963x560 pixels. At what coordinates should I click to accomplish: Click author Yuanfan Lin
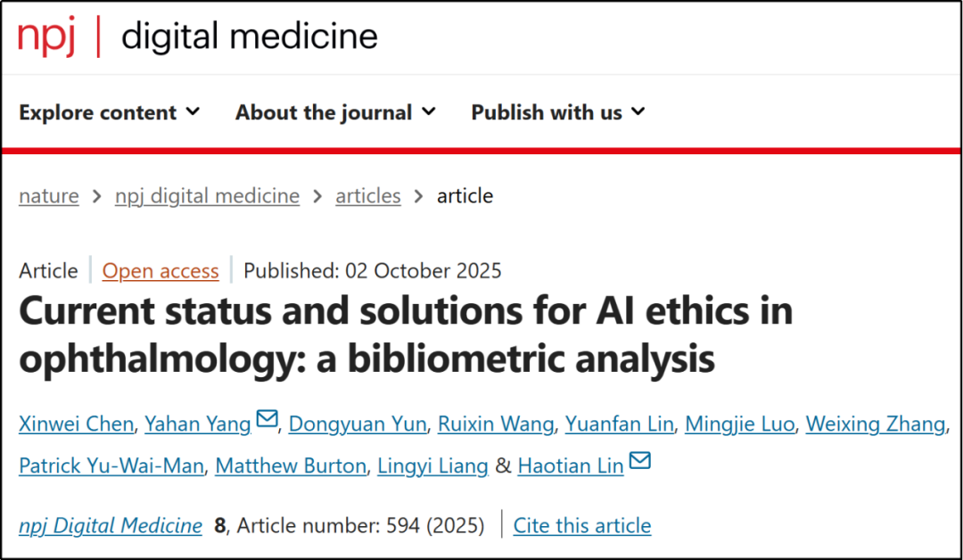(x=619, y=424)
